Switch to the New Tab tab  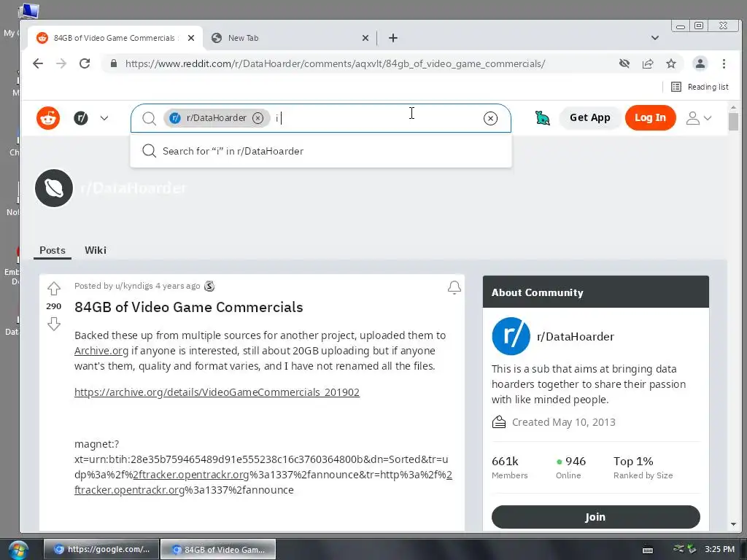point(290,38)
